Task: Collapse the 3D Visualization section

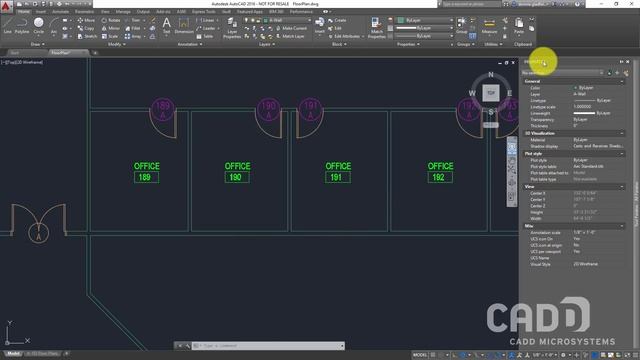Action: click(622, 133)
